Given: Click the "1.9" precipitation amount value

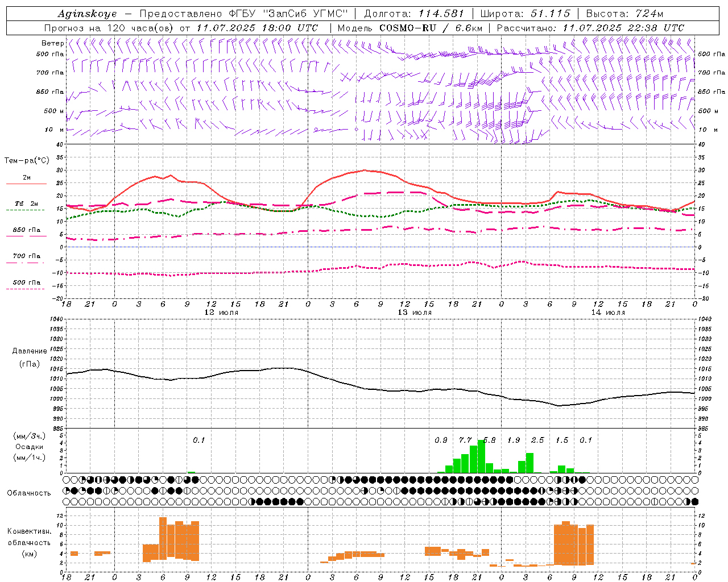Looking at the screenshot, I should coord(514,440).
